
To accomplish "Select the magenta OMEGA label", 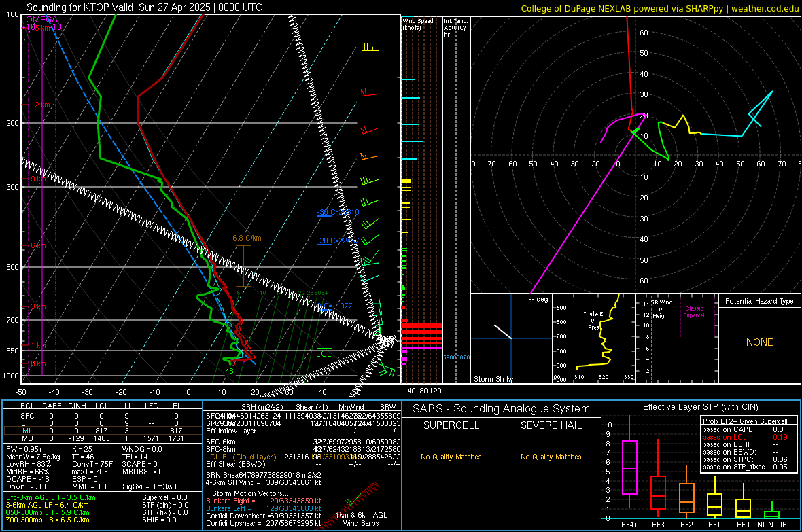I will click(42, 20).
